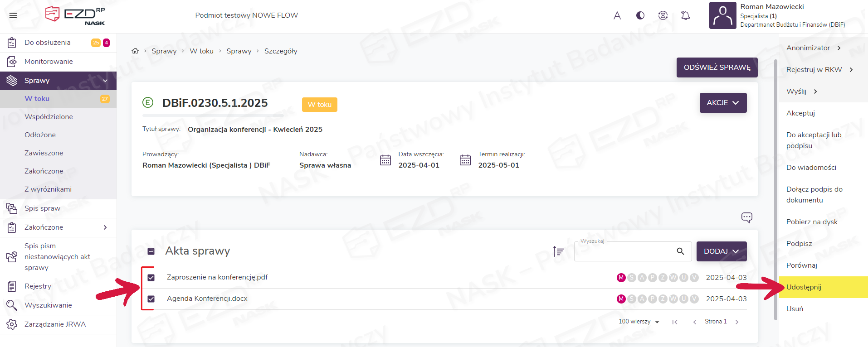Toggle the select-all checkbox beside Akta sprawy
Image resolution: width=868 pixels, height=347 pixels.
(151, 251)
